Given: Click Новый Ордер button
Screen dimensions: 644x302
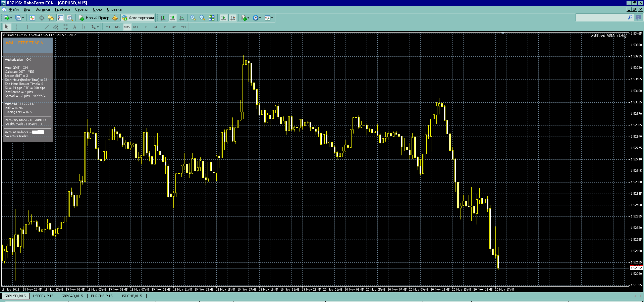Looking at the screenshot, I should (x=94, y=18).
